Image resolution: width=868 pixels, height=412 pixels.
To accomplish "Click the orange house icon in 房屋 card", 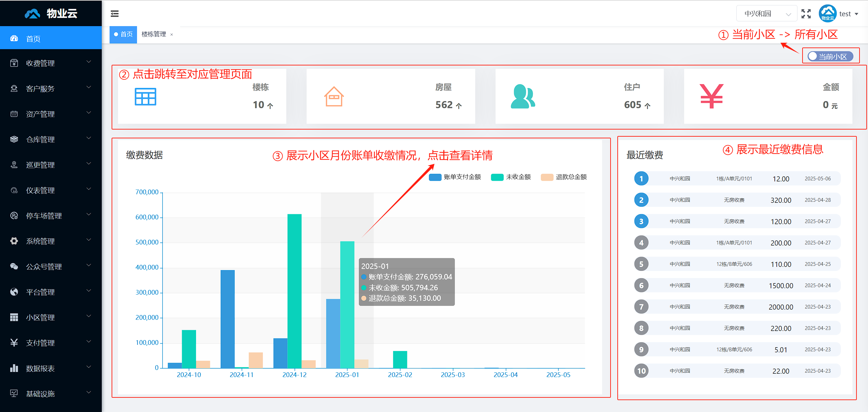I will pyautogui.click(x=334, y=97).
